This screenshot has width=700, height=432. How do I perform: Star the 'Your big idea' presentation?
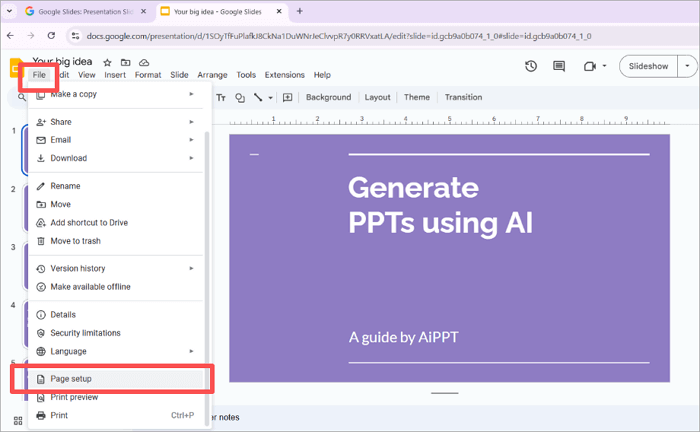107,62
